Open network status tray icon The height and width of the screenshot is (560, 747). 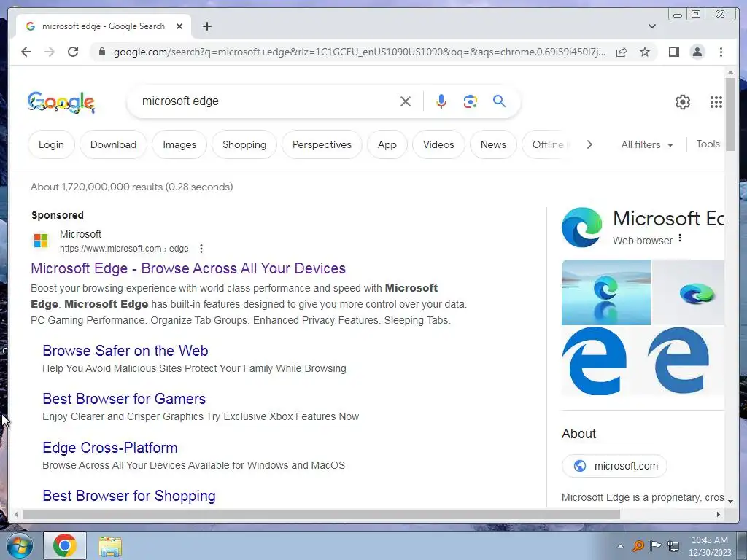point(673,545)
